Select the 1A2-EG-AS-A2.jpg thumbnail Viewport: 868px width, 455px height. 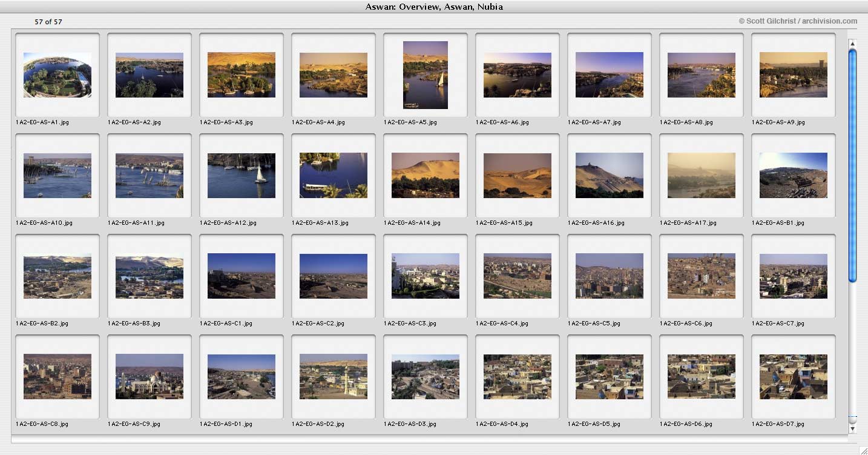tap(150, 75)
